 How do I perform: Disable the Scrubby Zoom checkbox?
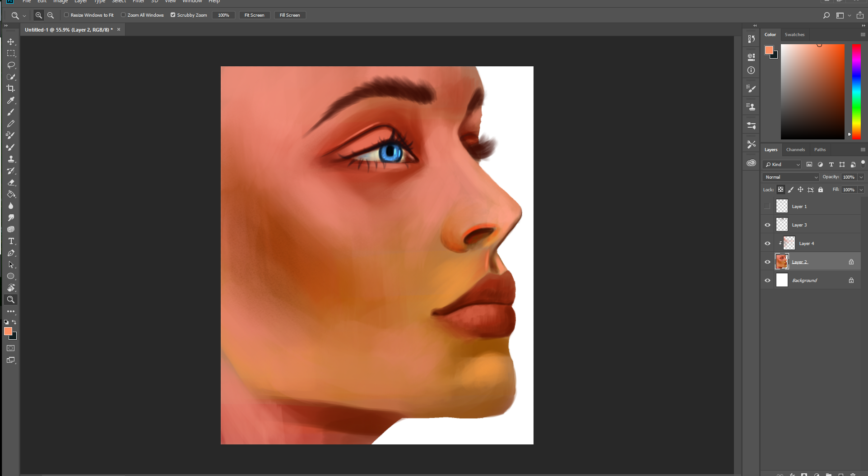coord(173,15)
